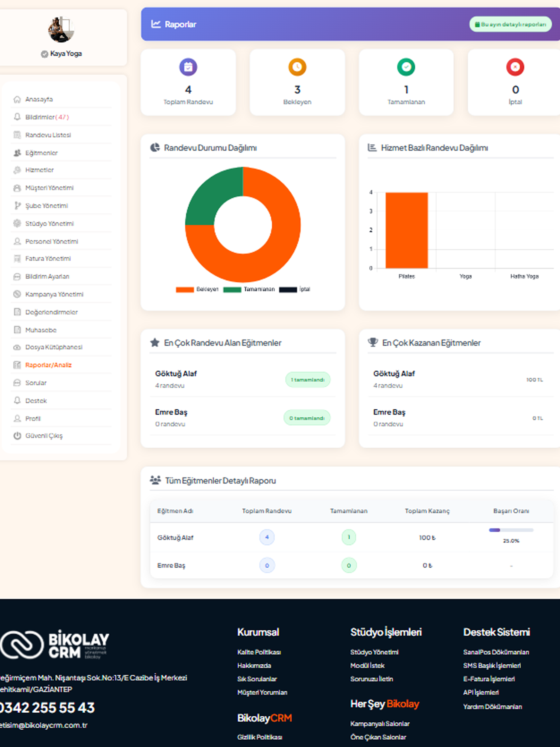Click Göktuğ Alaf in top earners list

tap(394, 373)
